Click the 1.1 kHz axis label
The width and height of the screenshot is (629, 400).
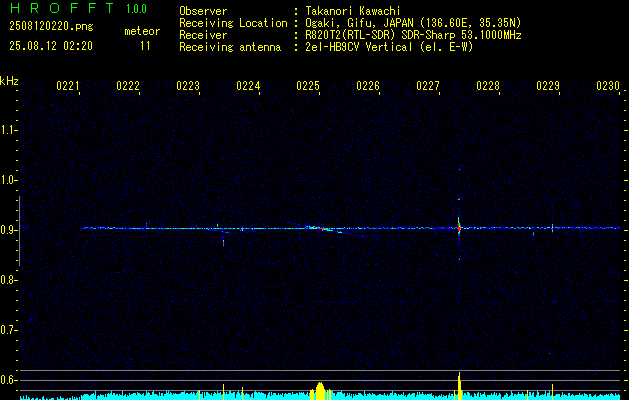[x=7, y=130]
